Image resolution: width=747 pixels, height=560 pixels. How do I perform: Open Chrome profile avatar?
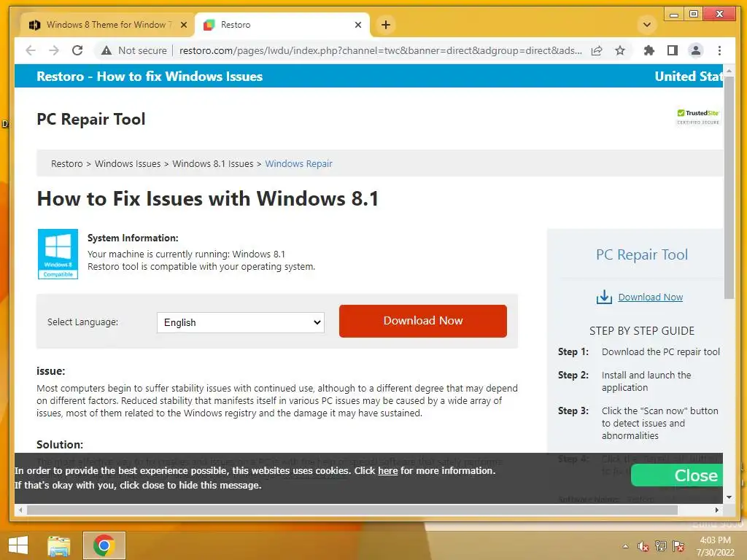[x=695, y=50]
